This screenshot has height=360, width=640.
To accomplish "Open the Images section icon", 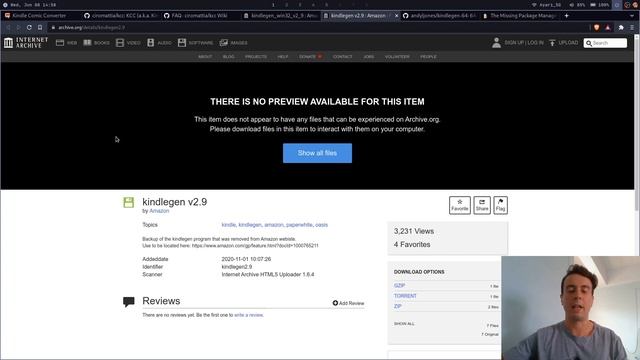I will pyautogui.click(x=224, y=42).
